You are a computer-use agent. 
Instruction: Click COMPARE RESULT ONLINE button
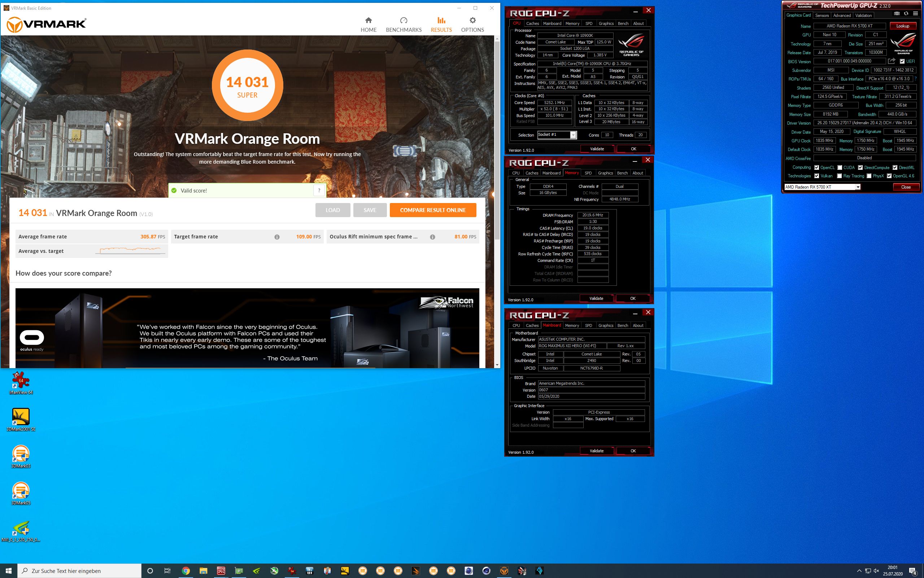pos(433,210)
